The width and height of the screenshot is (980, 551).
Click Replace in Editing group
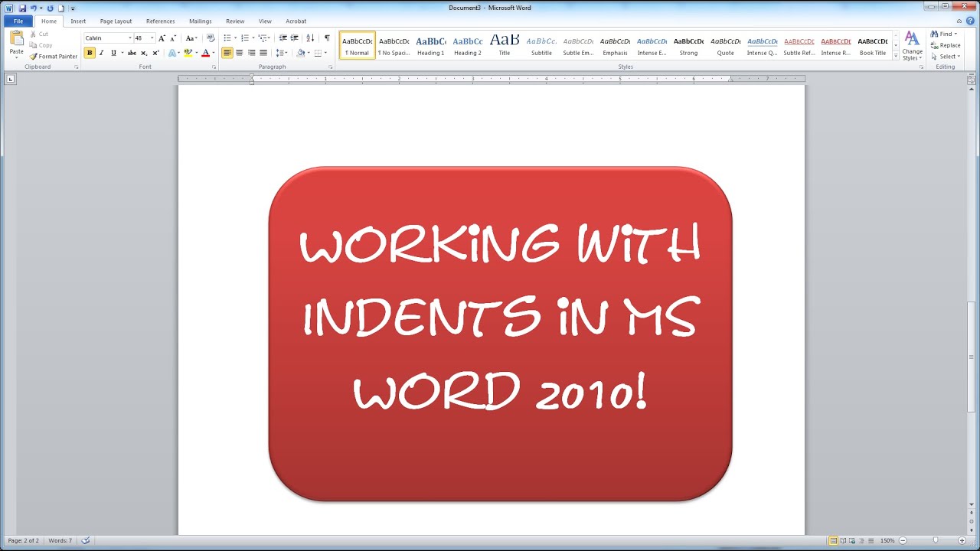(946, 45)
